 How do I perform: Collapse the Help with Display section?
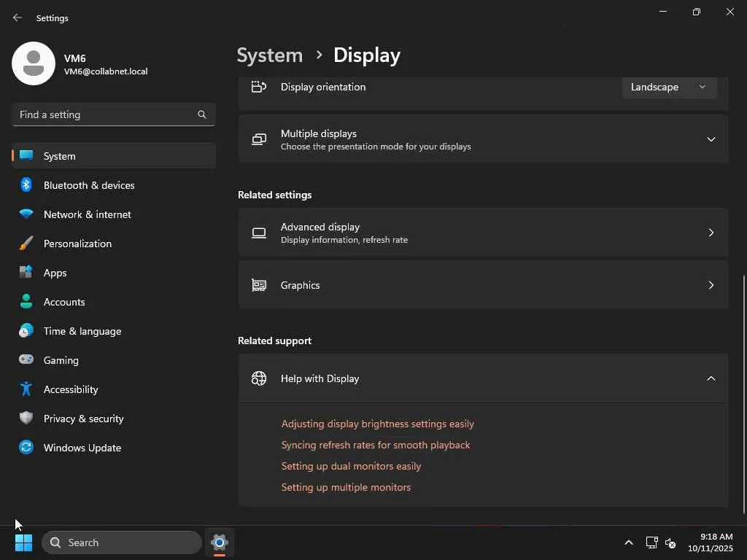[x=711, y=378]
